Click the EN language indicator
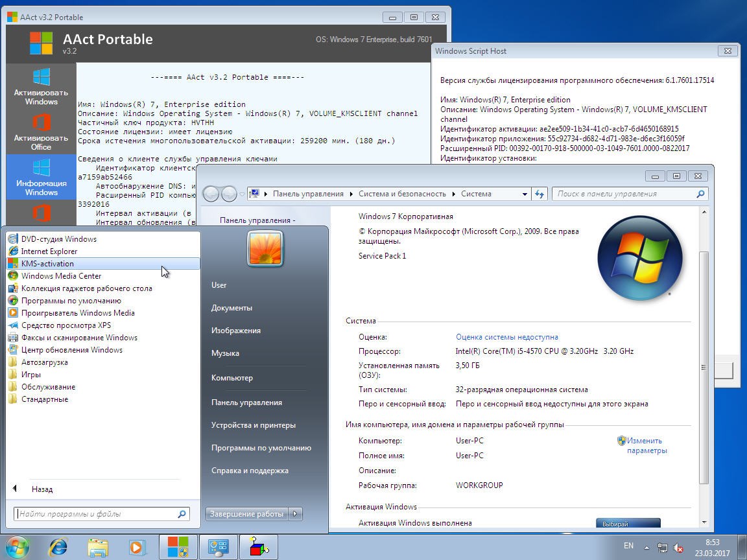The height and width of the screenshot is (560, 747). tap(628, 546)
